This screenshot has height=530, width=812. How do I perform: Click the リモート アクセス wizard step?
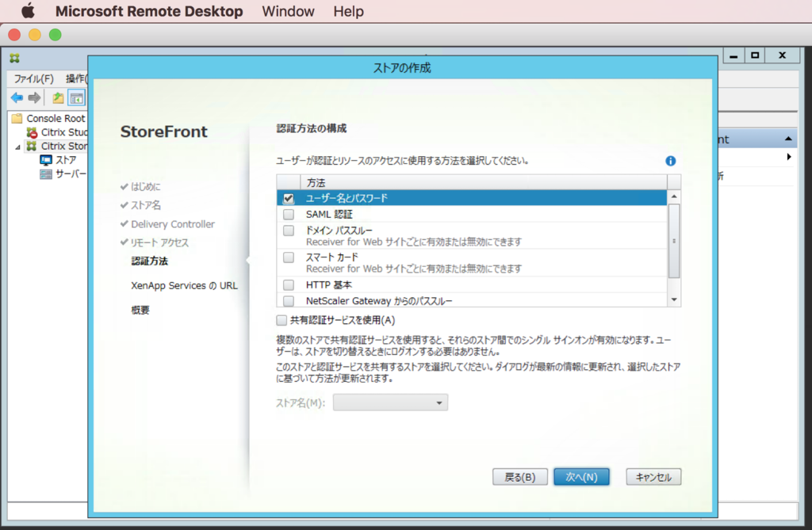coord(159,242)
